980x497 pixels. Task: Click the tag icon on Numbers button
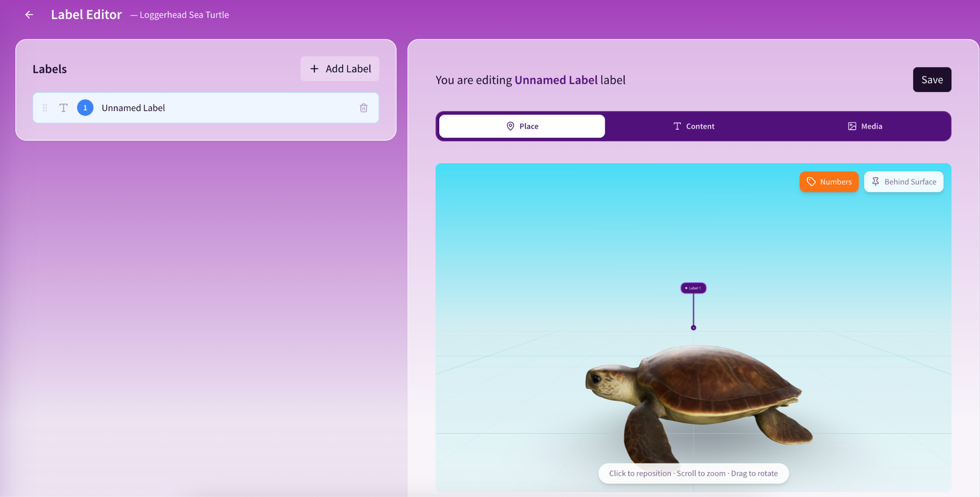click(x=811, y=182)
